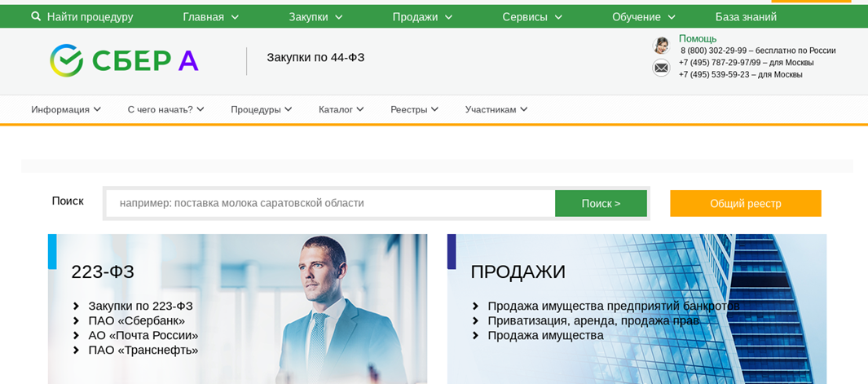Click the +7 (495) 539-59-23 phone number
The height and width of the screenshot is (384, 868).
(x=714, y=74)
